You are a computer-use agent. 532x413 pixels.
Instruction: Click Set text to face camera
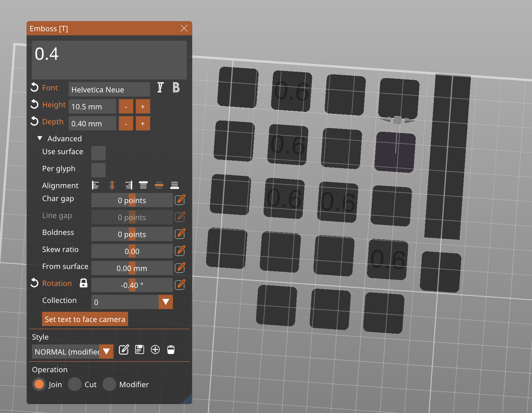point(85,319)
